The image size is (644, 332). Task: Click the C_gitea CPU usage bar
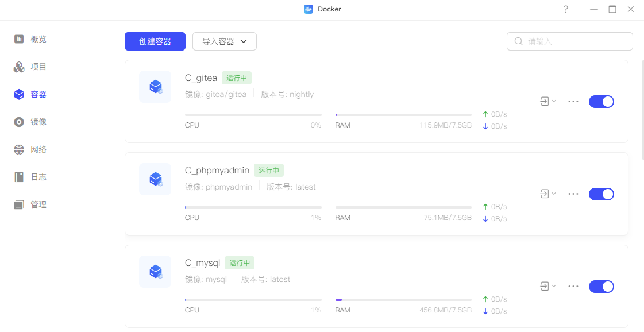253,115
